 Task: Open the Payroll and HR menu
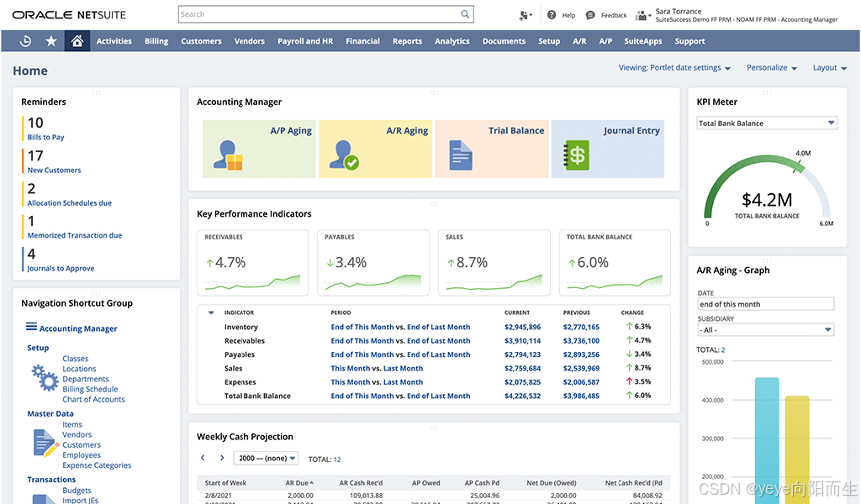pyautogui.click(x=305, y=41)
